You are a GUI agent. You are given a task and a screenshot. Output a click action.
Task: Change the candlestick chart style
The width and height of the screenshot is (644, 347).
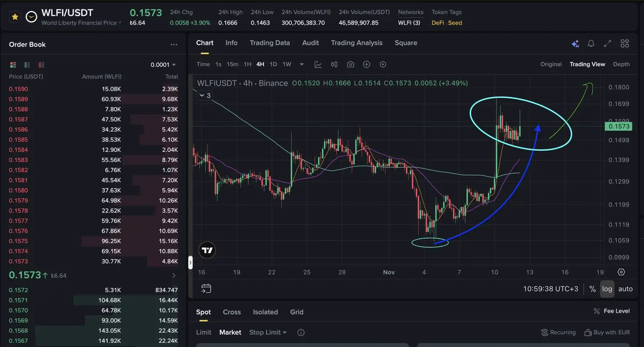334,65
